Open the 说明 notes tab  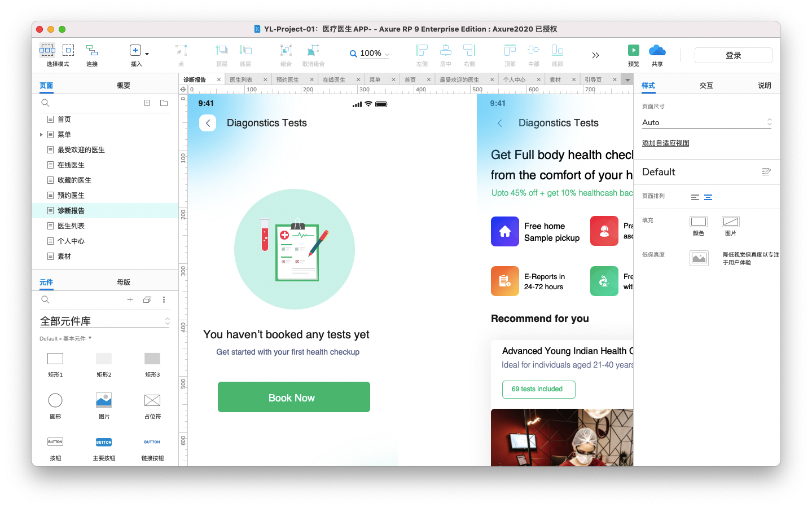point(765,86)
